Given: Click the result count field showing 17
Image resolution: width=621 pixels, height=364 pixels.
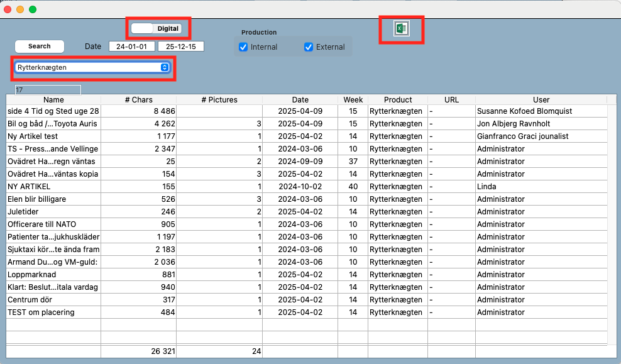Looking at the screenshot, I should pyautogui.click(x=48, y=90).
